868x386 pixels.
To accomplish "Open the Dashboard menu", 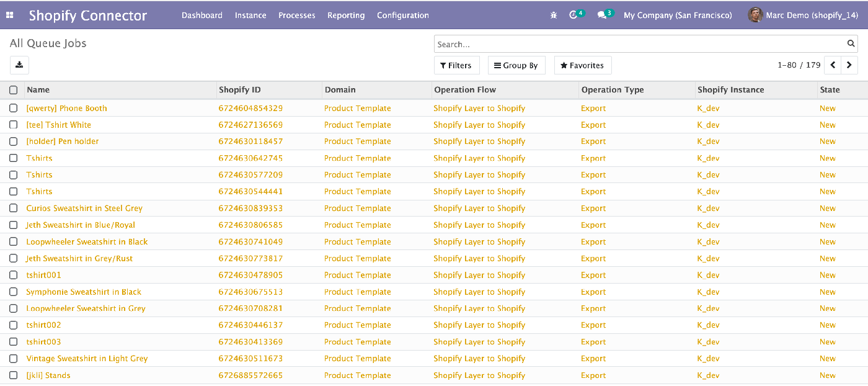I will tap(202, 15).
